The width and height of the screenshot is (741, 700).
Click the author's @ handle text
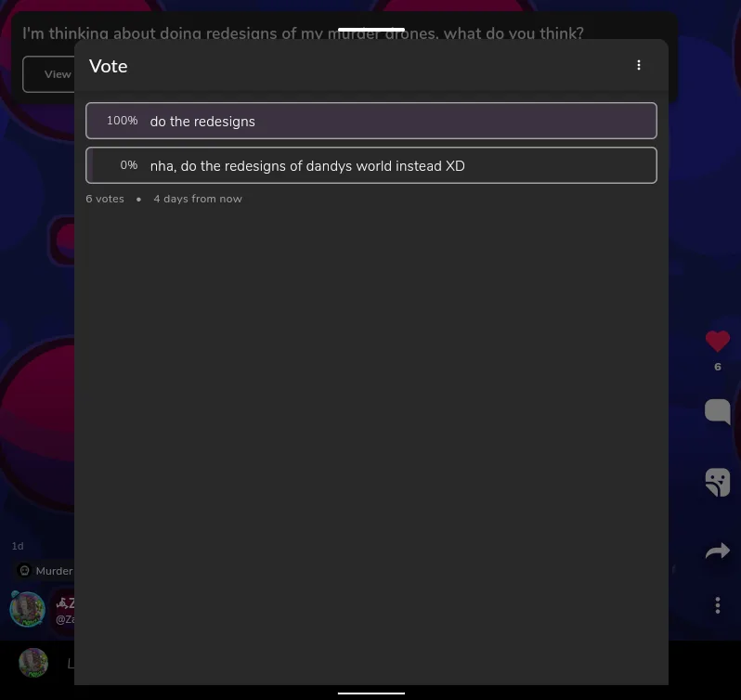coord(65,619)
